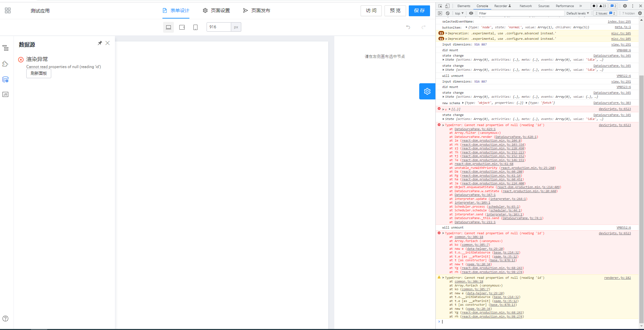The image size is (644, 330).
Task: Open the top frame context dropdown in Console
Action: (459, 13)
